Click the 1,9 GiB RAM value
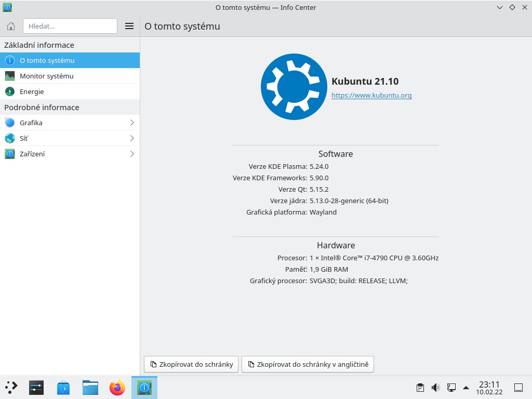This screenshot has width=532, height=399. [x=329, y=270]
